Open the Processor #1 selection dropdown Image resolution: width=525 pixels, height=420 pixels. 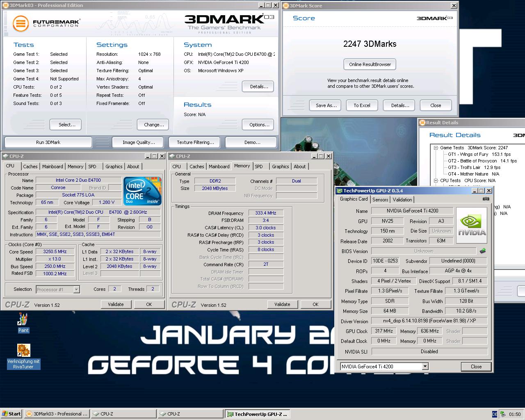76,289
